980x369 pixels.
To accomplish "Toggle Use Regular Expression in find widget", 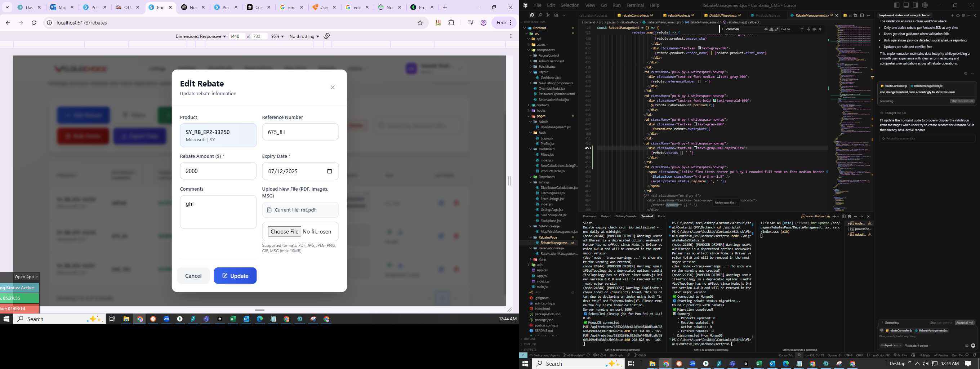I will tap(777, 29).
